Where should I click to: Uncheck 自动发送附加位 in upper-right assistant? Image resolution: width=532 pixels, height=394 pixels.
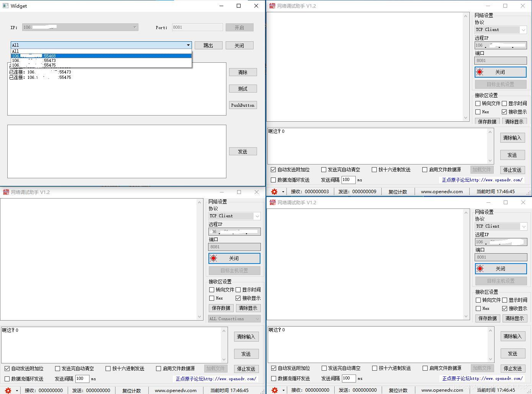click(x=273, y=169)
